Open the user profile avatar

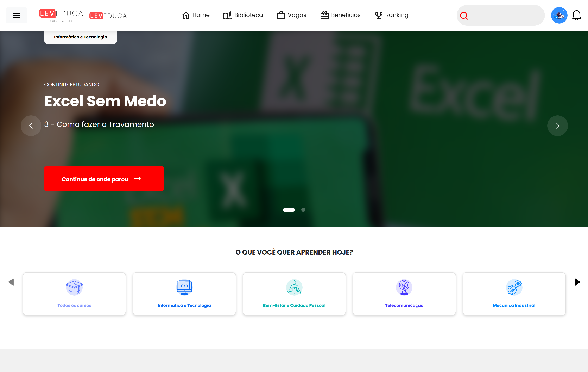point(559,15)
